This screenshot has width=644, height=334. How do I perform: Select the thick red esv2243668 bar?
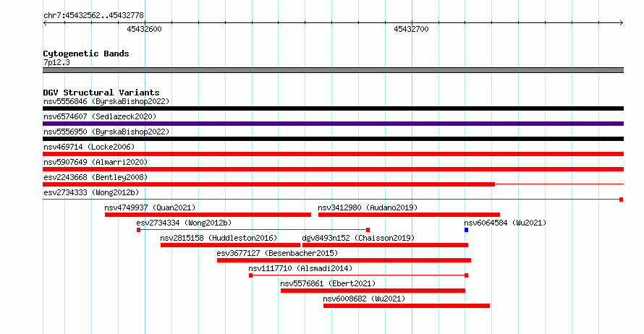click(268, 184)
